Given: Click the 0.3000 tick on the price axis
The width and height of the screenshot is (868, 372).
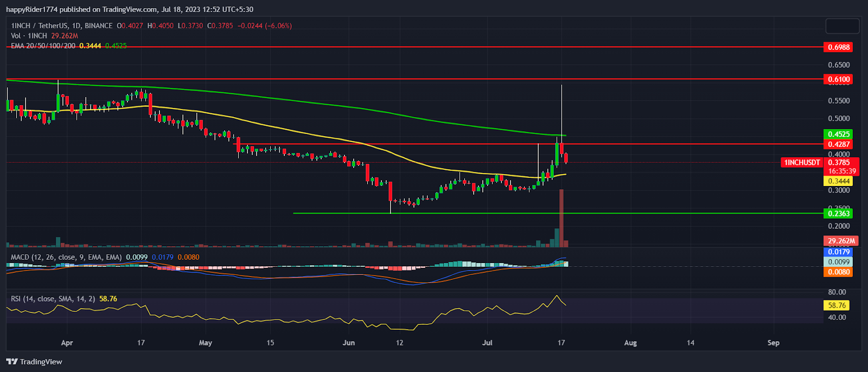Looking at the screenshot, I should pos(839,190).
